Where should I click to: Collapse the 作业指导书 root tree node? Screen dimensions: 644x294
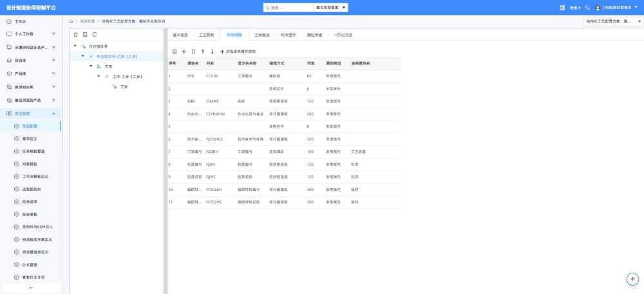tap(75, 46)
